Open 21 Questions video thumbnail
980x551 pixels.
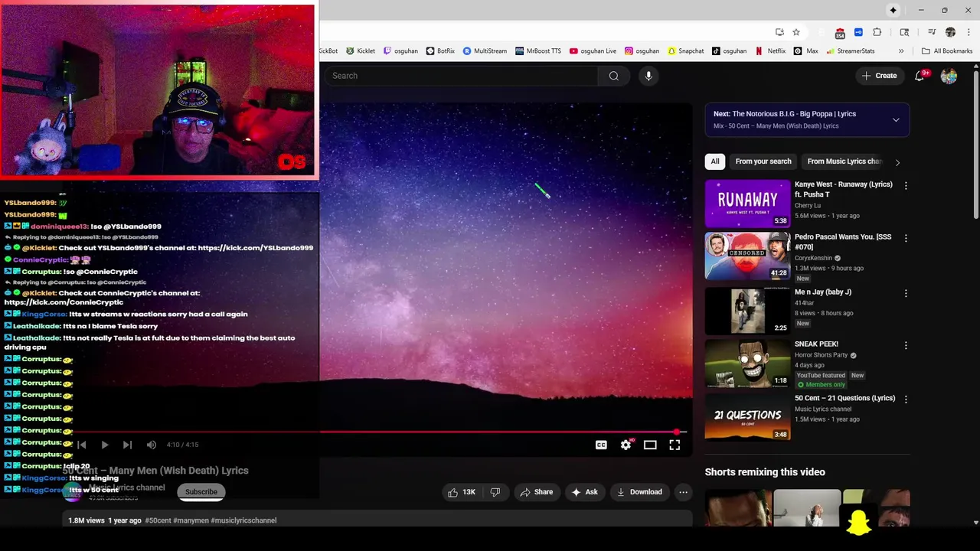point(747,416)
